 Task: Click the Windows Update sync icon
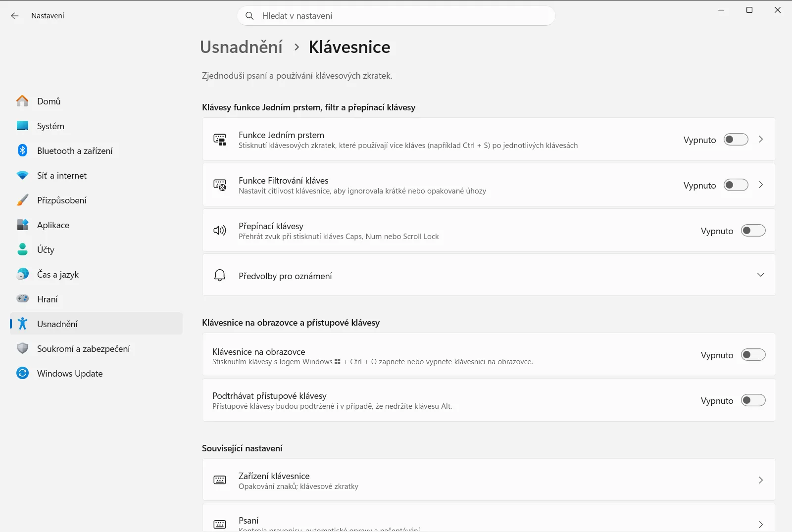pos(22,373)
